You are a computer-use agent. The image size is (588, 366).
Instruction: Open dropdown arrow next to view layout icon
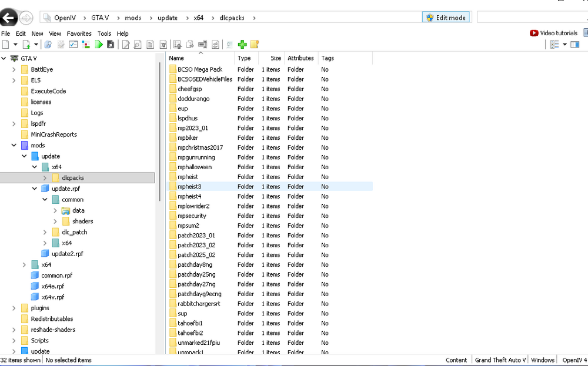[564, 45]
